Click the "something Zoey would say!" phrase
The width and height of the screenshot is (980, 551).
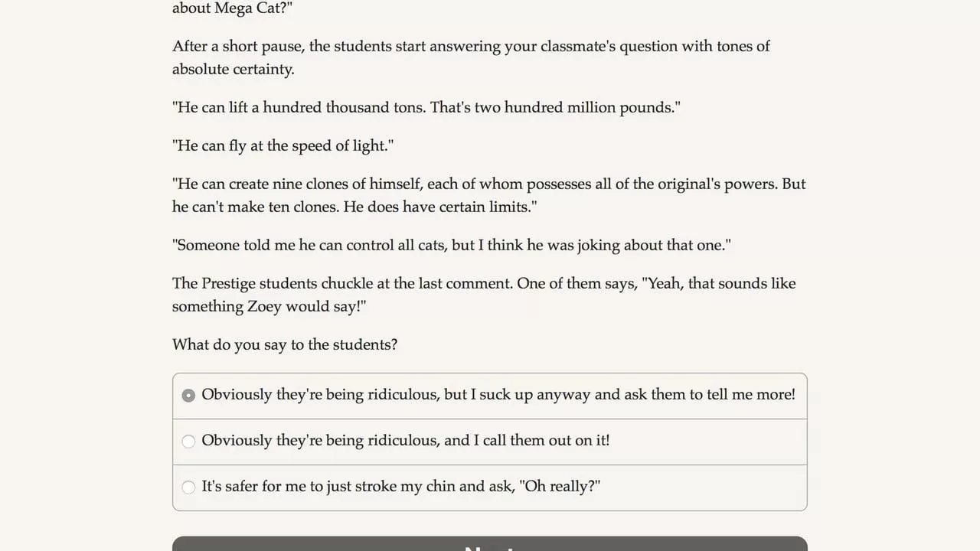pyautogui.click(x=269, y=307)
